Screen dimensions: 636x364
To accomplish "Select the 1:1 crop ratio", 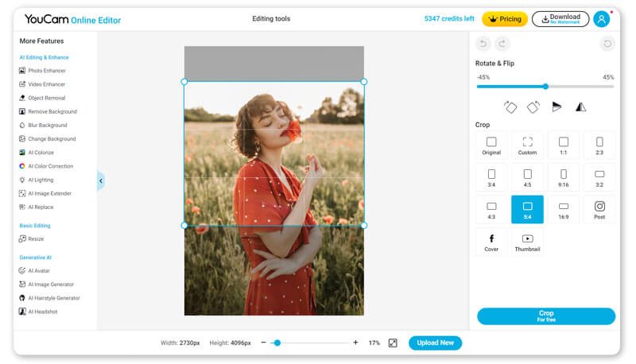I will coord(563,145).
